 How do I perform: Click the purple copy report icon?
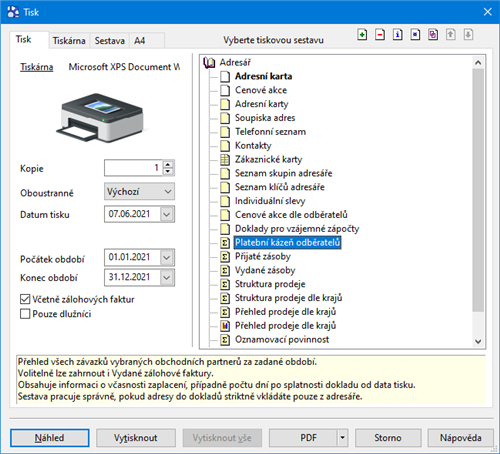point(433,34)
